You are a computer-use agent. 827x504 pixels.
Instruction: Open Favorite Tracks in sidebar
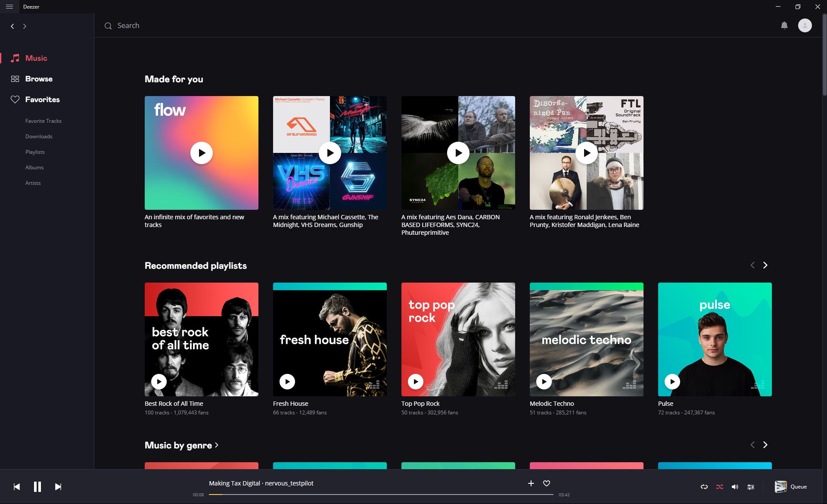pyautogui.click(x=44, y=121)
